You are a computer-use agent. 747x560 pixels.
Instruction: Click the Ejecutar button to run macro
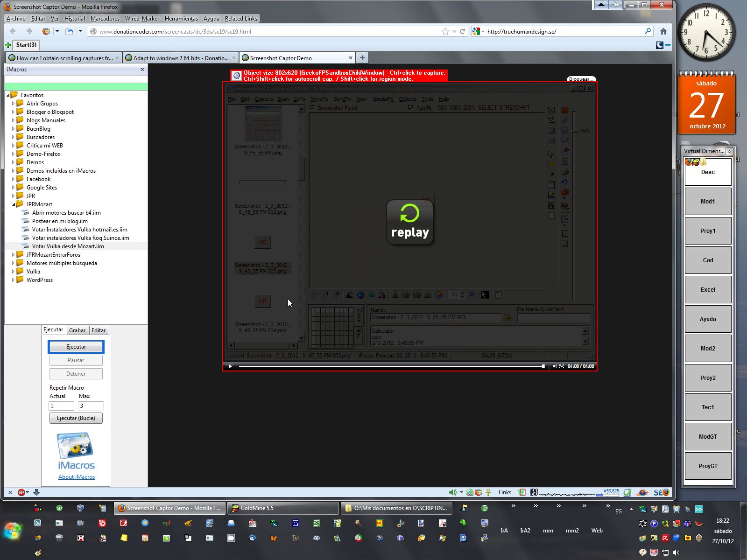click(76, 347)
